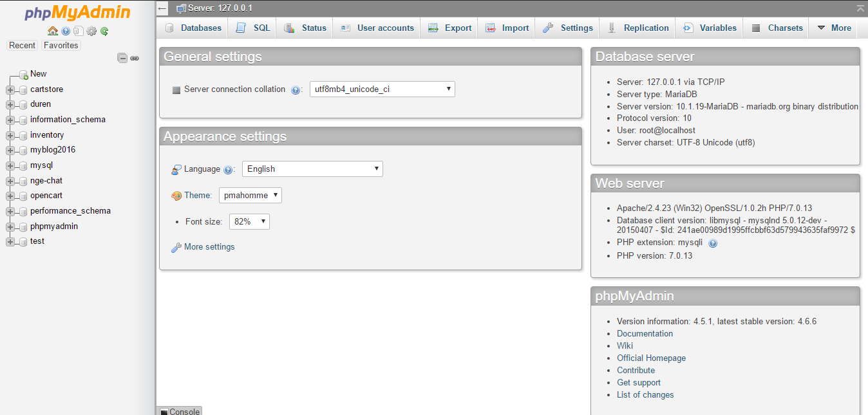Open the Server connection collation dropdown
Image resolution: width=868 pixels, height=415 pixels.
382,89
